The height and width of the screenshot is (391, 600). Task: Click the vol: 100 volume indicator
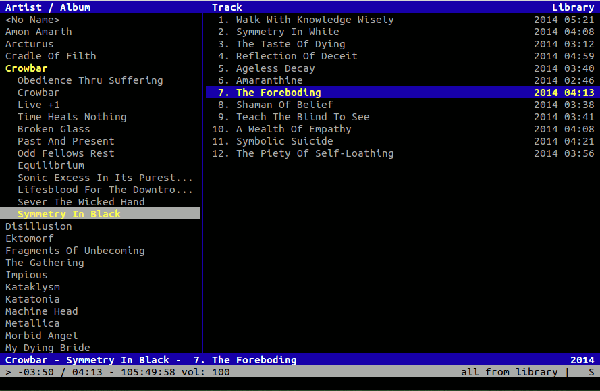click(205, 372)
